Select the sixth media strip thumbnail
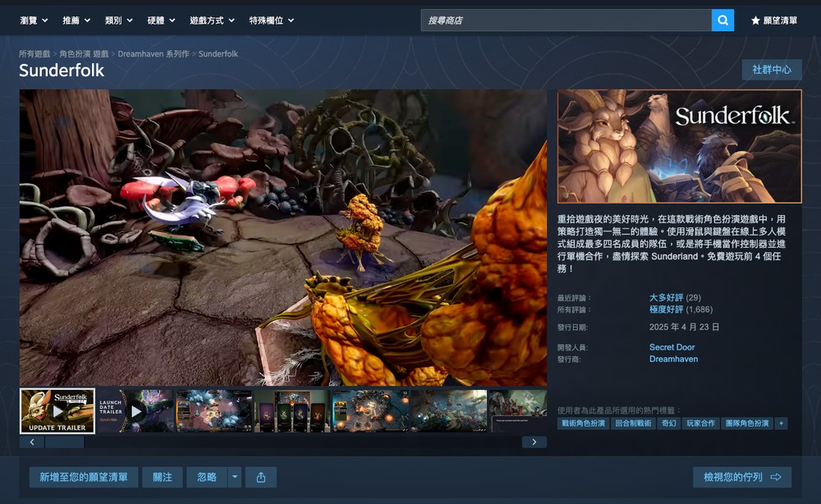 pos(449,411)
